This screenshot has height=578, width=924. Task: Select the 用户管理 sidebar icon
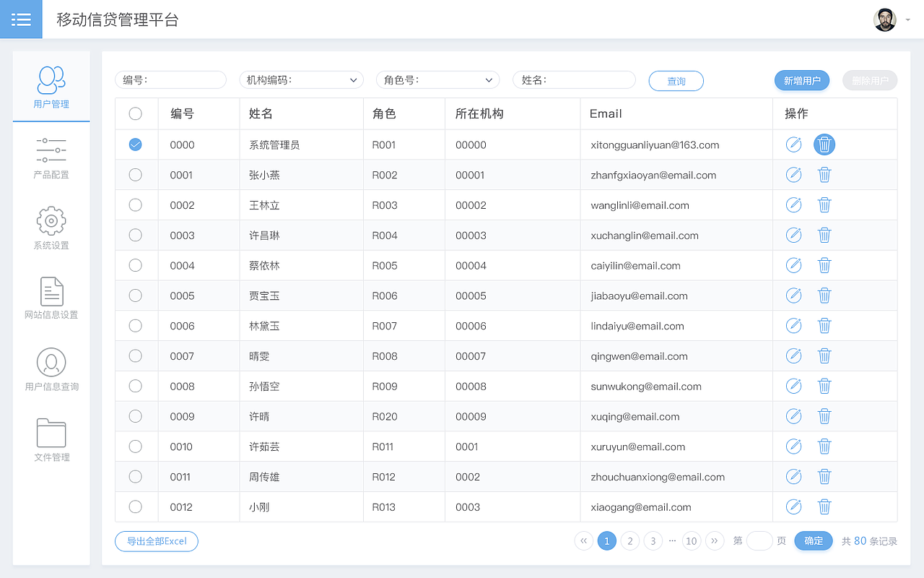(x=51, y=85)
